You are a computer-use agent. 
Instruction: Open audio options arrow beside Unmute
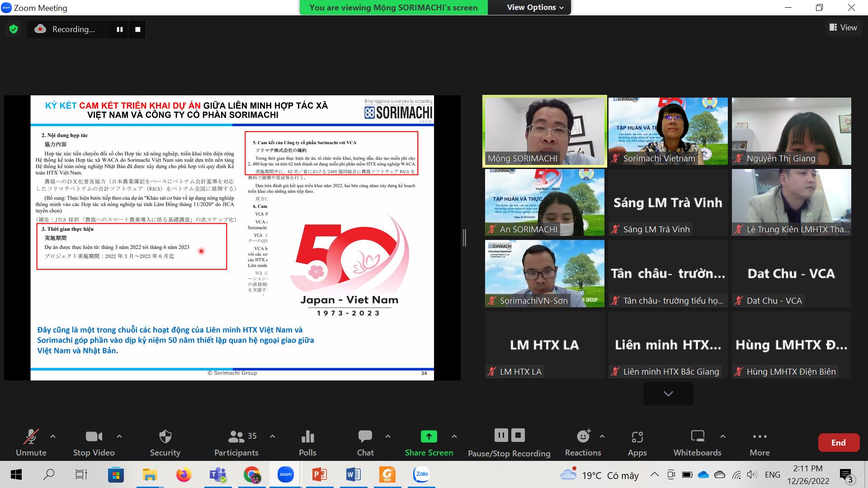(53, 436)
